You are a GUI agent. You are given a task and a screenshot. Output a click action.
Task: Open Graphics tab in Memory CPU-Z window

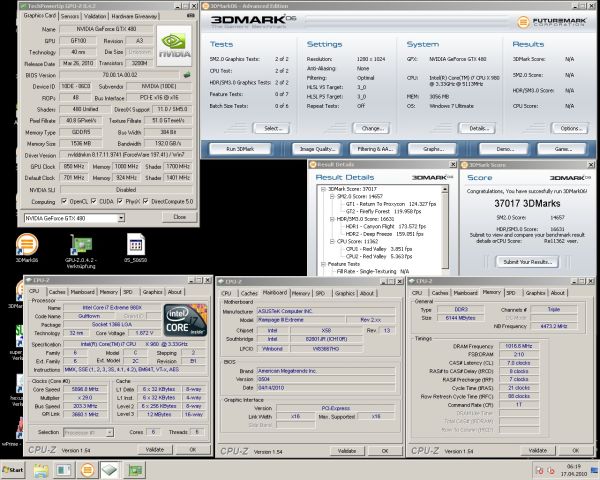(535, 293)
